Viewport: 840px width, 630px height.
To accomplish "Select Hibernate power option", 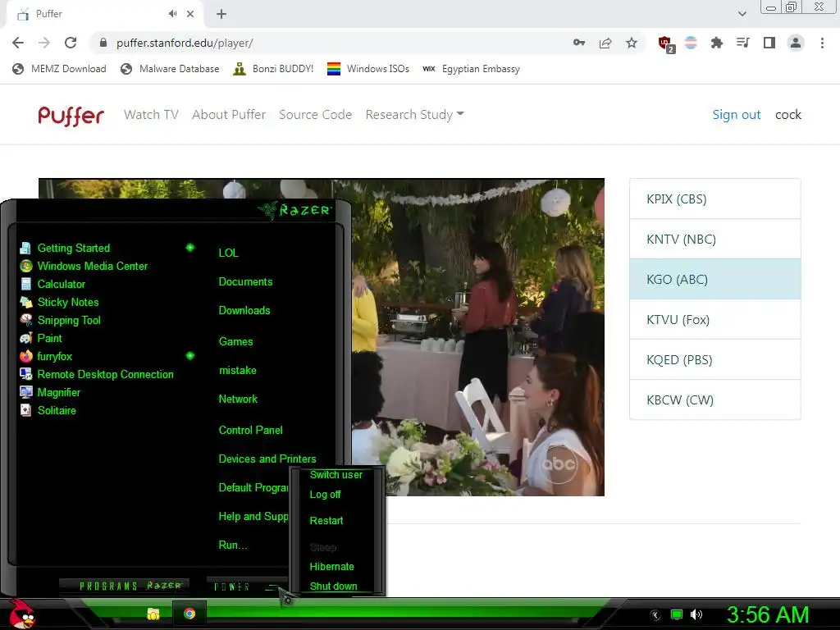I will pos(331,567).
